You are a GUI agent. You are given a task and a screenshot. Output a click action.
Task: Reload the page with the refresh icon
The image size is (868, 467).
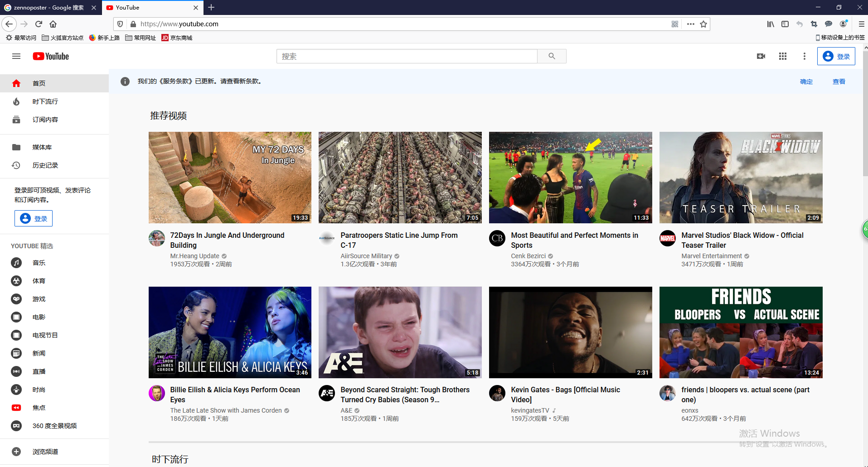(x=39, y=24)
